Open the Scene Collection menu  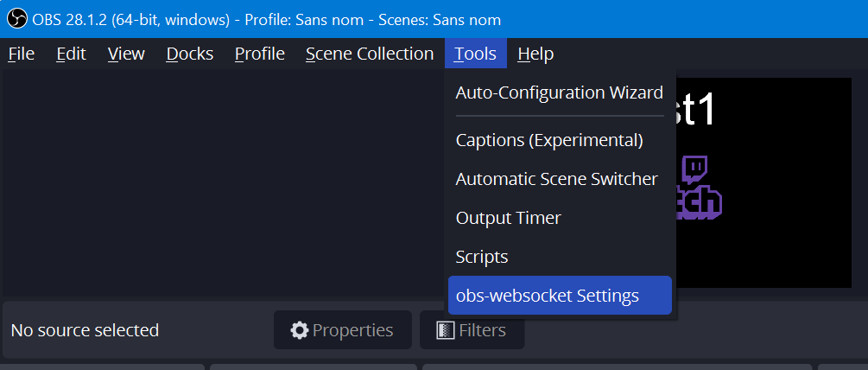coord(370,54)
